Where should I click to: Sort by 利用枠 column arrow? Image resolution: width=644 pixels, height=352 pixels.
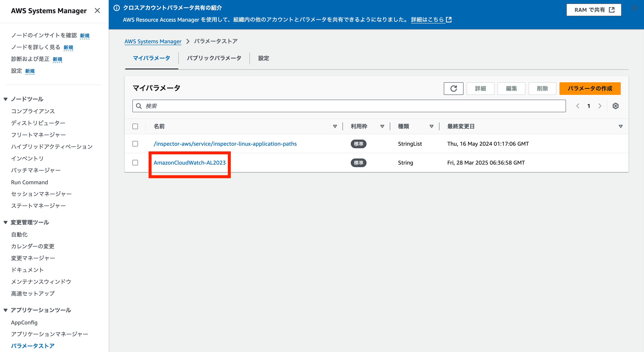pyautogui.click(x=382, y=126)
